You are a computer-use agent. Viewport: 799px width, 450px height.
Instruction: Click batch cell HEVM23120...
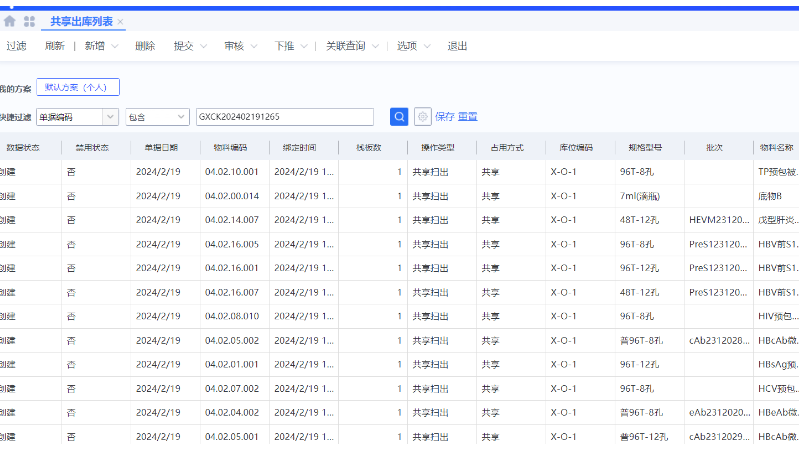[x=719, y=220]
